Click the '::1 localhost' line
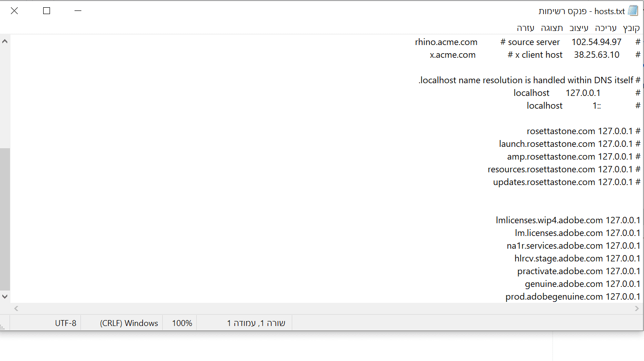The image size is (644, 361). pos(584,106)
